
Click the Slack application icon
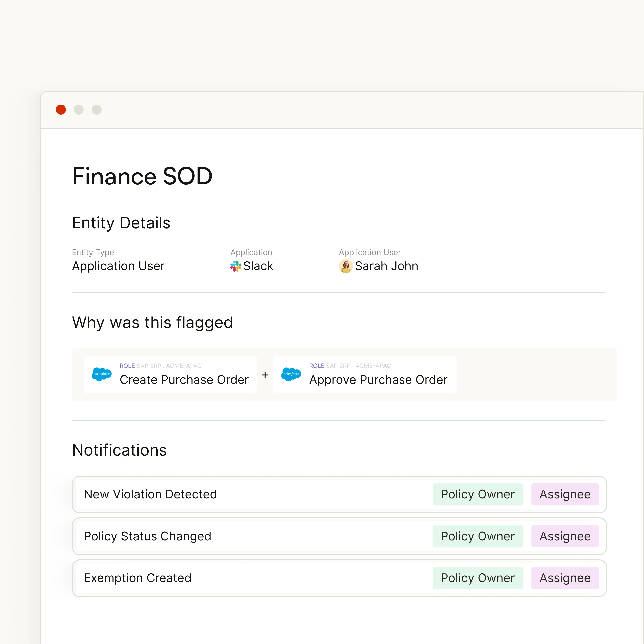(235, 266)
